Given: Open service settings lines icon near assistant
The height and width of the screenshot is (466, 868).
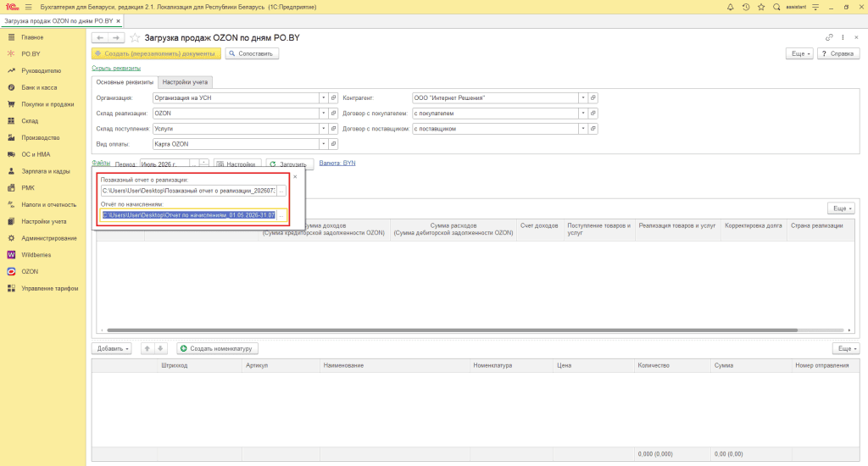Looking at the screenshot, I should 815,7.
